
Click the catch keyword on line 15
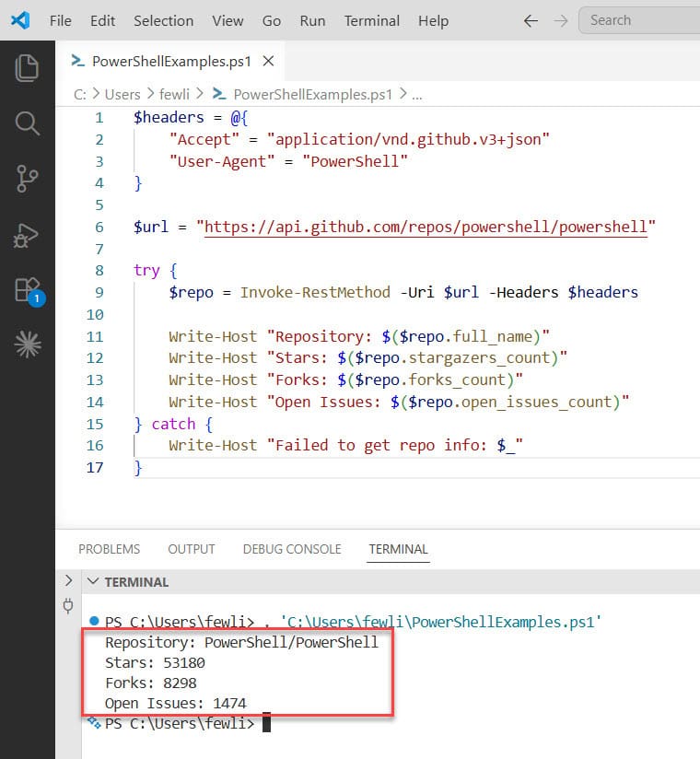(x=173, y=424)
